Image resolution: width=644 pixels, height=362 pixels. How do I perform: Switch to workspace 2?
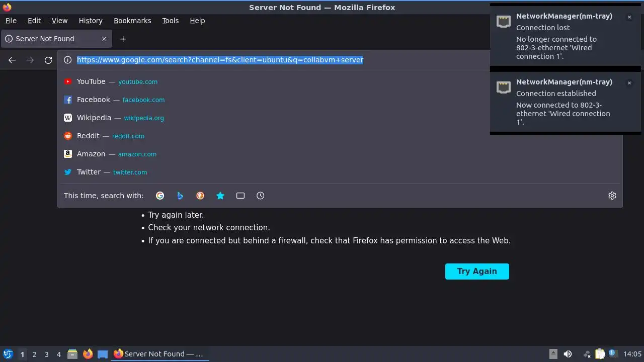[35, 354]
